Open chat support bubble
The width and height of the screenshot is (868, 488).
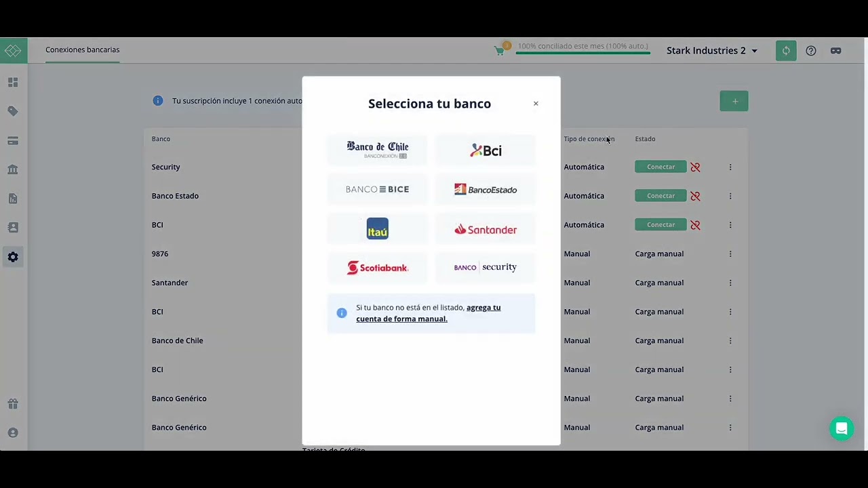(x=842, y=428)
